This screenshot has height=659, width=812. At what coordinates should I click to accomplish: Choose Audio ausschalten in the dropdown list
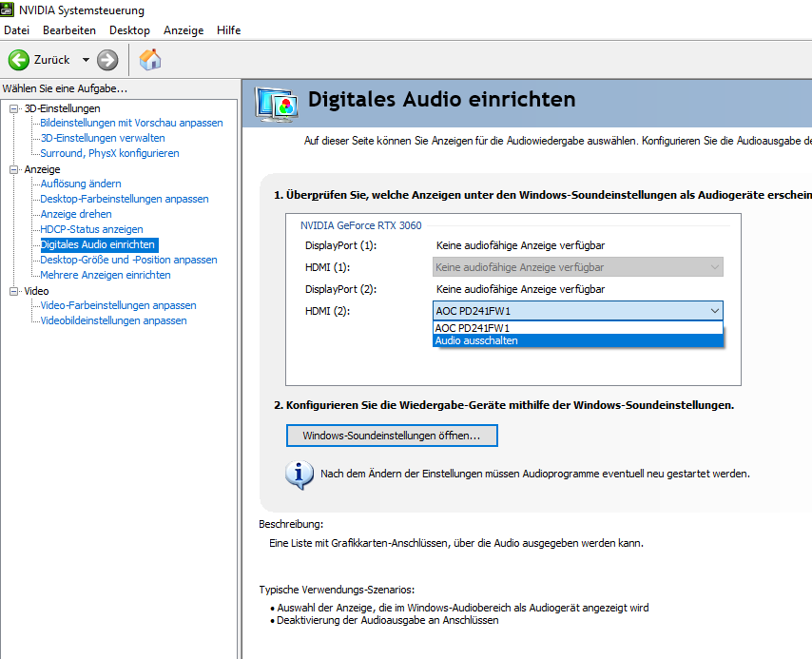click(578, 340)
